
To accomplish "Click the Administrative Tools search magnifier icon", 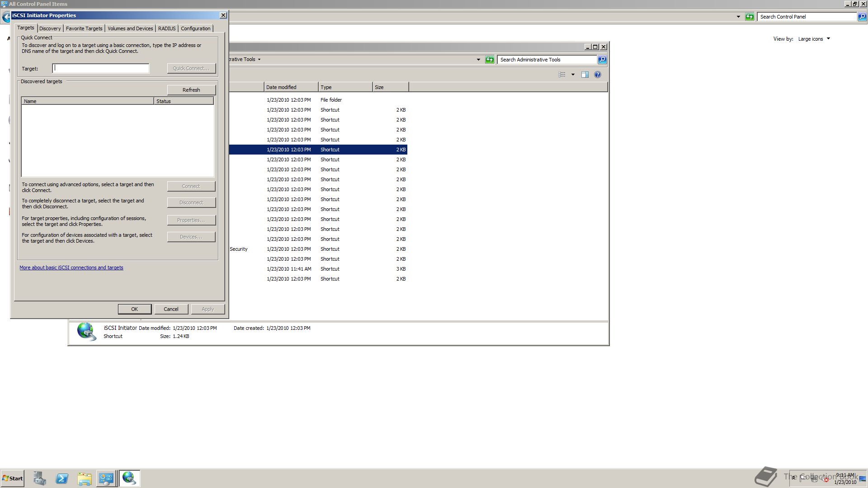I will [x=602, y=60].
